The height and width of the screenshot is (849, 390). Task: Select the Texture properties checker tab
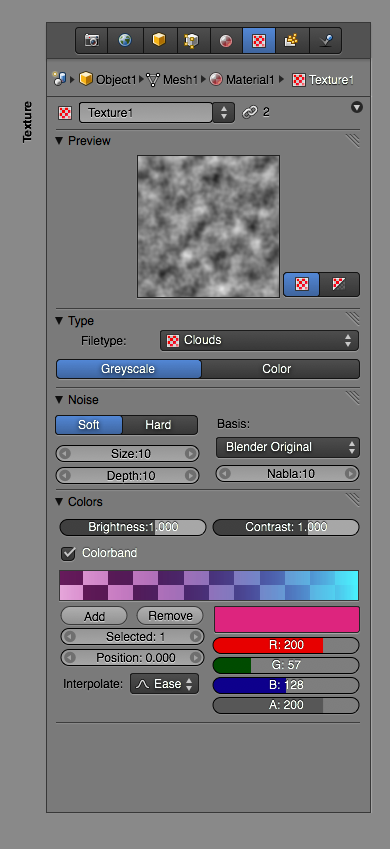click(259, 41)
